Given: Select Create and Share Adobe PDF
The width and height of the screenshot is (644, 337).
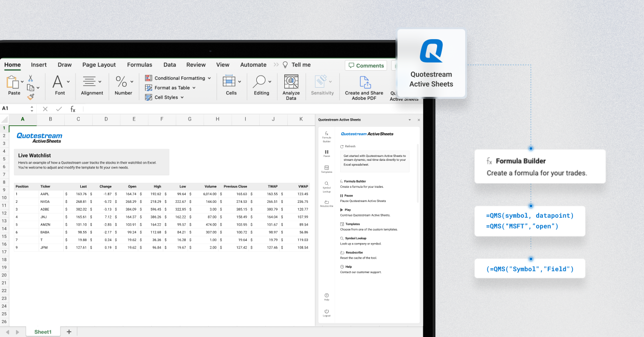Looking at the screenshot, I should [x=364, y=86].
